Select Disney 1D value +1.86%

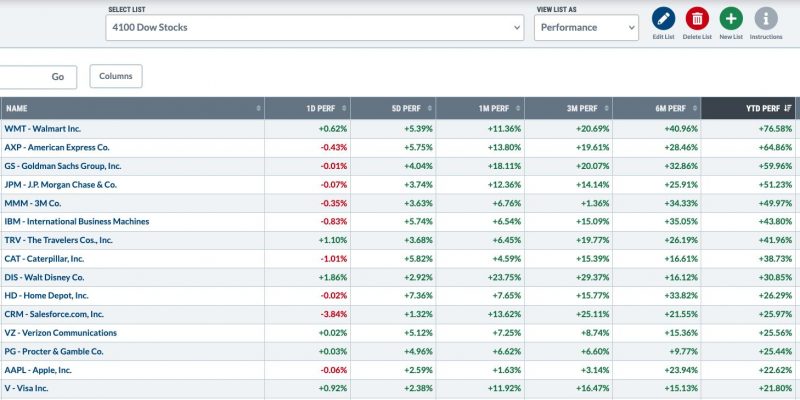[x=333, y=278]
